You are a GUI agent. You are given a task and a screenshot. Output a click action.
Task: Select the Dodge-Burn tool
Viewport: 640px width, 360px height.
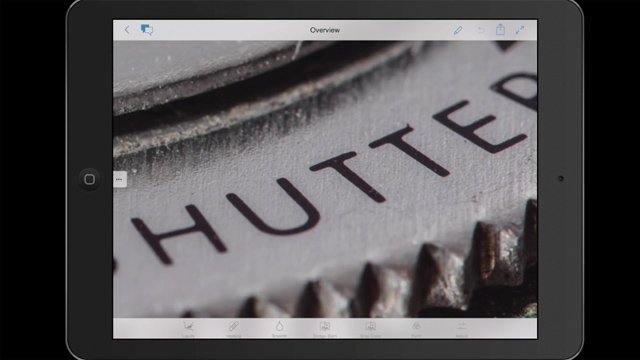pyautogui.click(x=325, y=329)
